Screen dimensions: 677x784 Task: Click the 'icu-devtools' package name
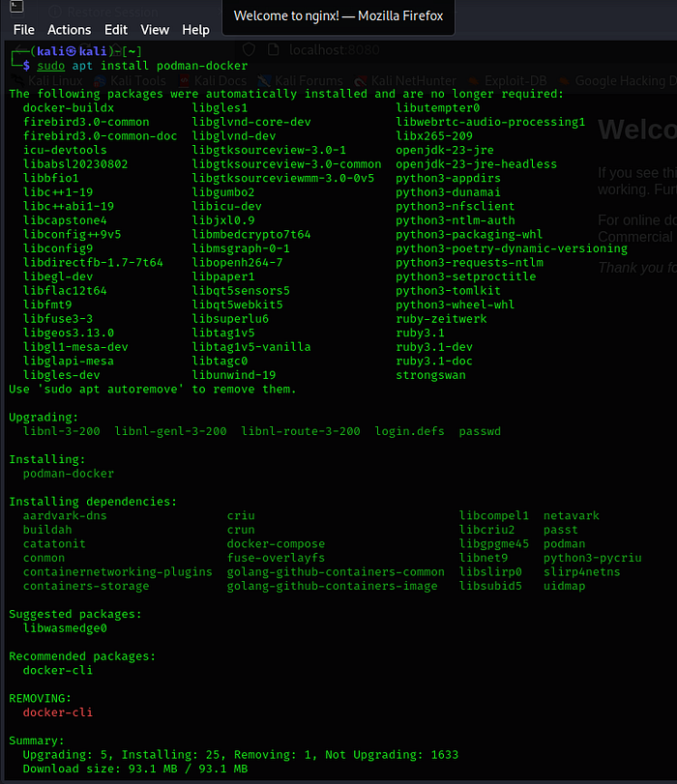[65, 150]
